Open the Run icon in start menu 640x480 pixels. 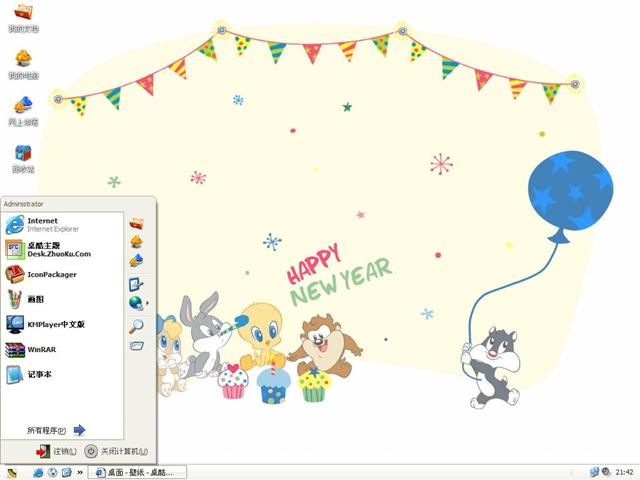[137, 346]
